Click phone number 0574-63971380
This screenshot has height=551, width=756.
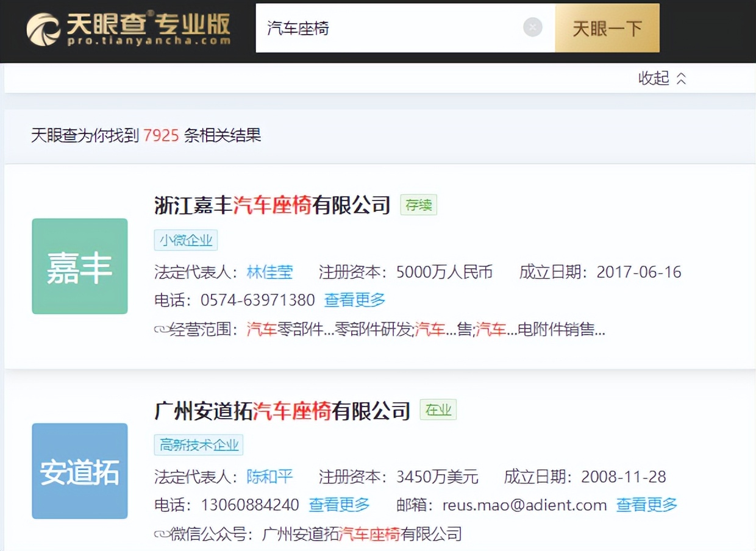click(258, 300)
